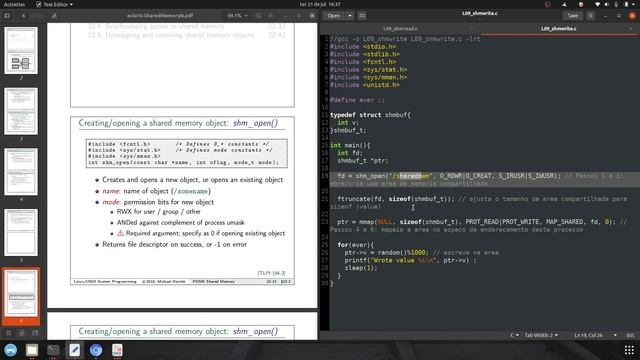Screen dimensions: 640x360
Task: Click the new document icon beside Open
Action: (362, 16)
